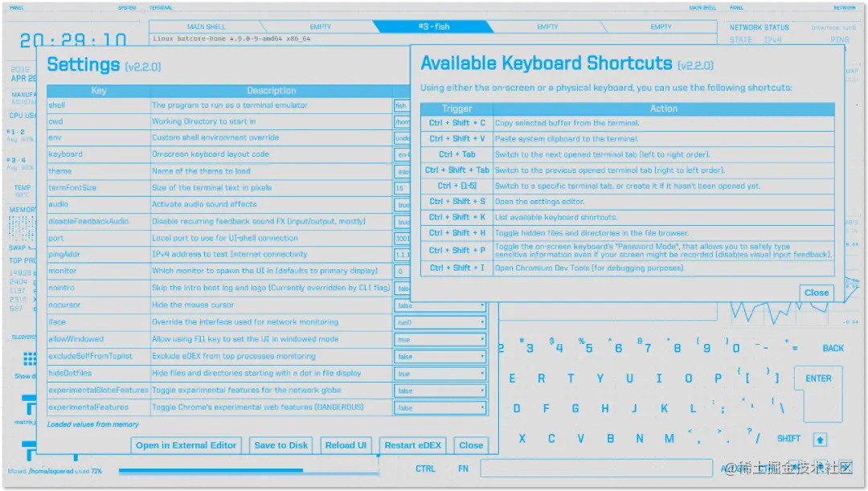Select the '#3 - fish' terminal tab

pyautogui.click(x=434, y=27)
